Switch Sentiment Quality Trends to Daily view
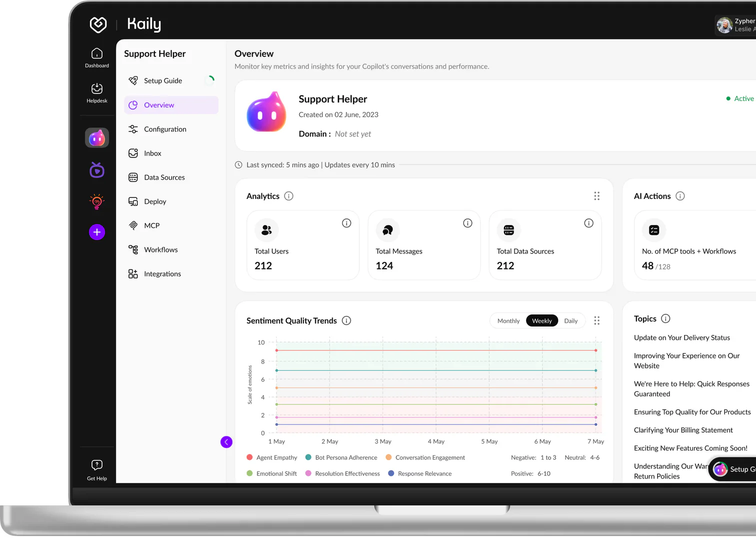 (571, 320)
